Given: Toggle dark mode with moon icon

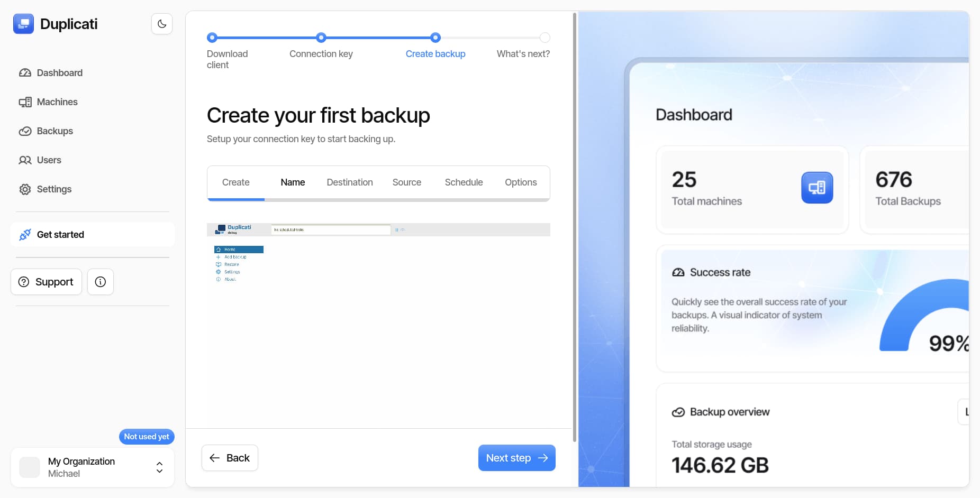Looking at the screenshot, I should 162,24.
